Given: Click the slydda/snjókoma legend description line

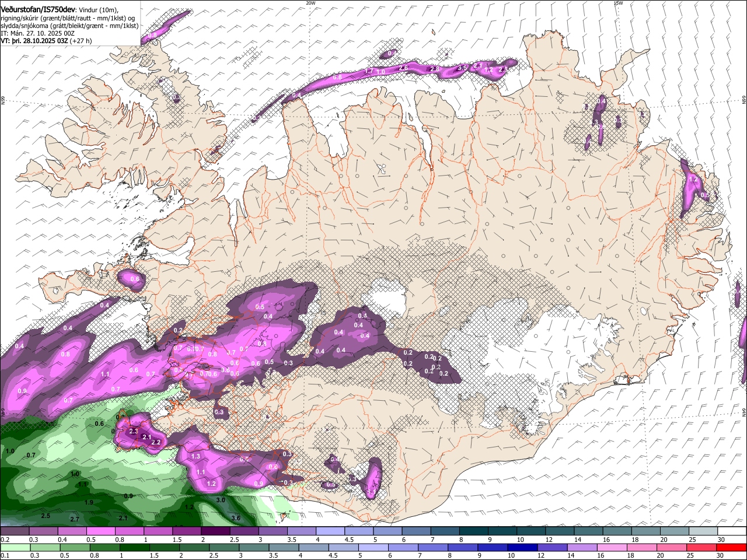Looking at the screenshot, I should (69, 25).
